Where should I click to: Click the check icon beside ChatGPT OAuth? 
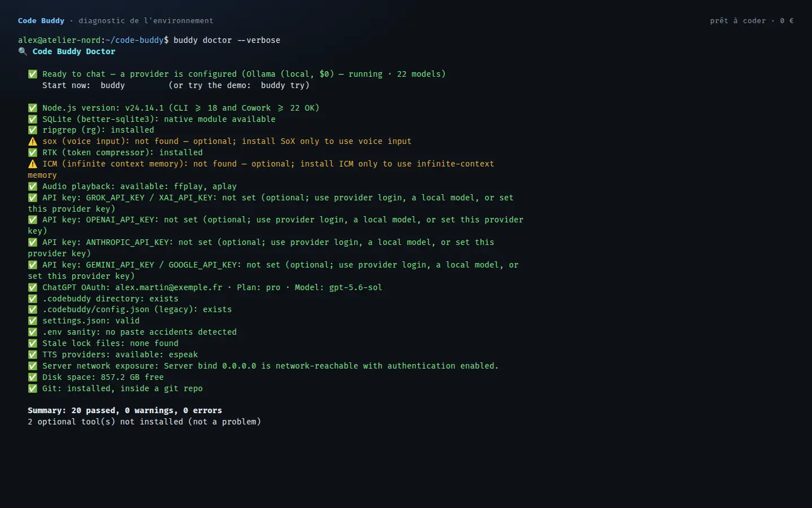point(33,287)
